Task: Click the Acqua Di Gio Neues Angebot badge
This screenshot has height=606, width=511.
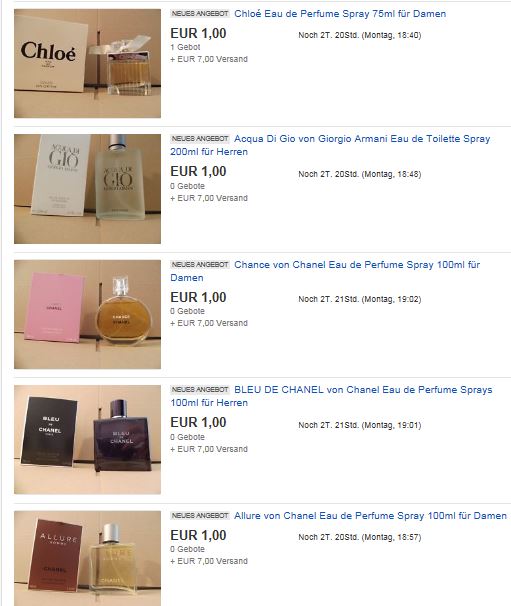Action: [200, 138]
